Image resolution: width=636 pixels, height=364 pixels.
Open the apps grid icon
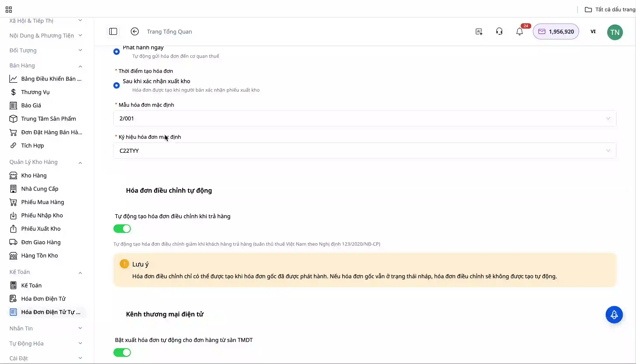point(9,10)
